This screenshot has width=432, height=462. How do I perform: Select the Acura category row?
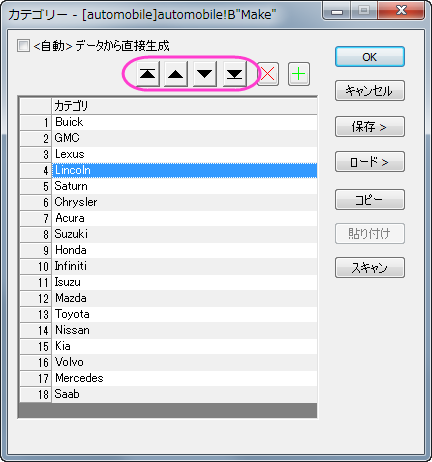tap(184, 218)
